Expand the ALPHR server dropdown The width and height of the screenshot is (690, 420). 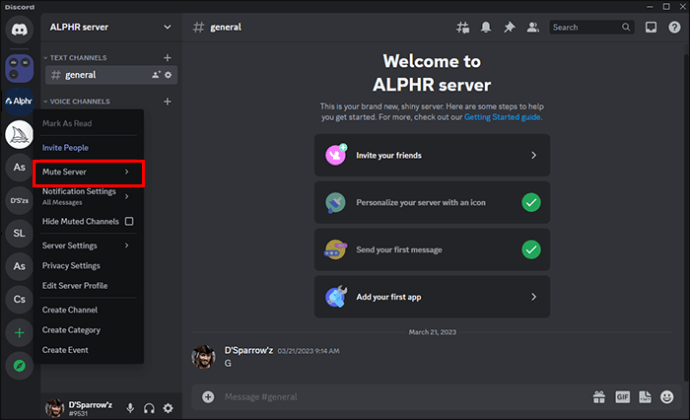pos(167,27)
